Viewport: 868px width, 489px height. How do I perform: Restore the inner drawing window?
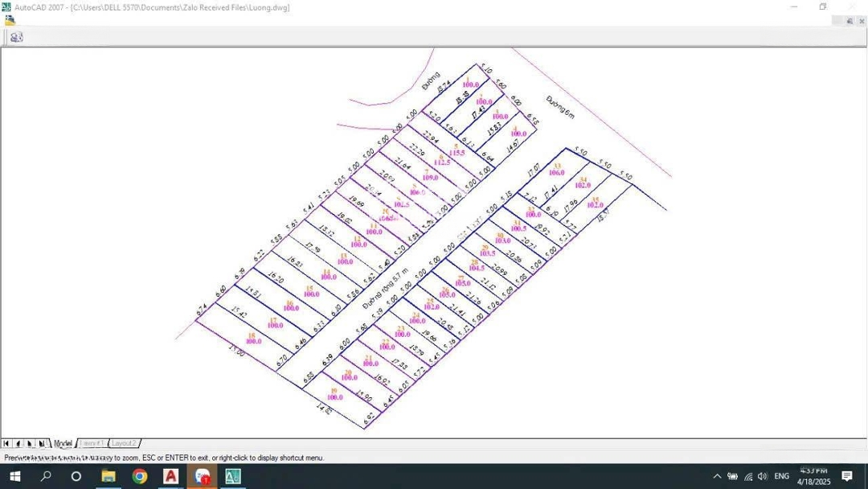pyautogui.click(x=850, y=21)
